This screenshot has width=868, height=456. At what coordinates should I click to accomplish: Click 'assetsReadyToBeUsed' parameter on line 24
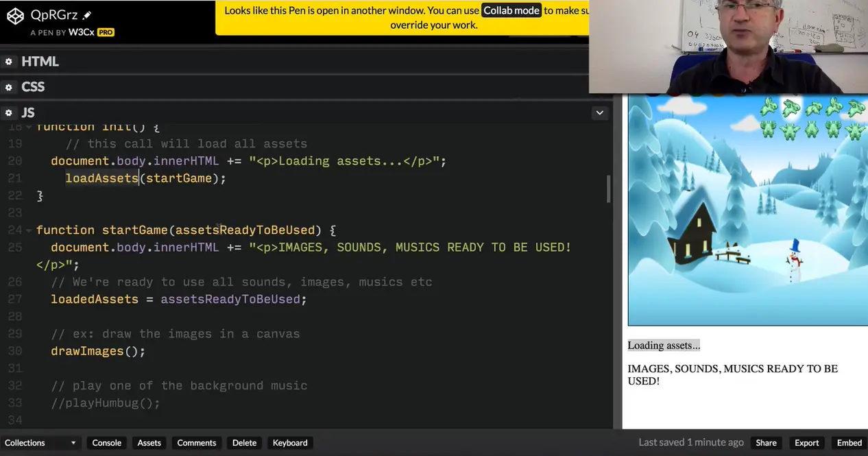tap(245, 230)
